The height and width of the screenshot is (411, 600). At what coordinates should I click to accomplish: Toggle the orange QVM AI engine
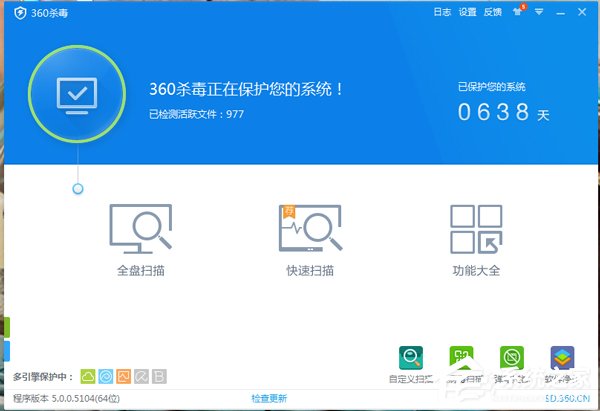pyautogui.click(x=124, y=377)
